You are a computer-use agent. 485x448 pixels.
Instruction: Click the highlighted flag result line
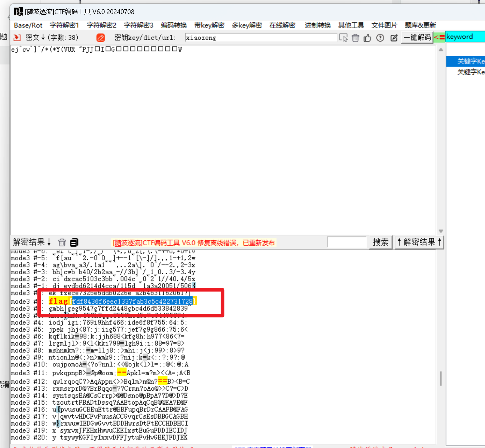click(x=123, y=301)
